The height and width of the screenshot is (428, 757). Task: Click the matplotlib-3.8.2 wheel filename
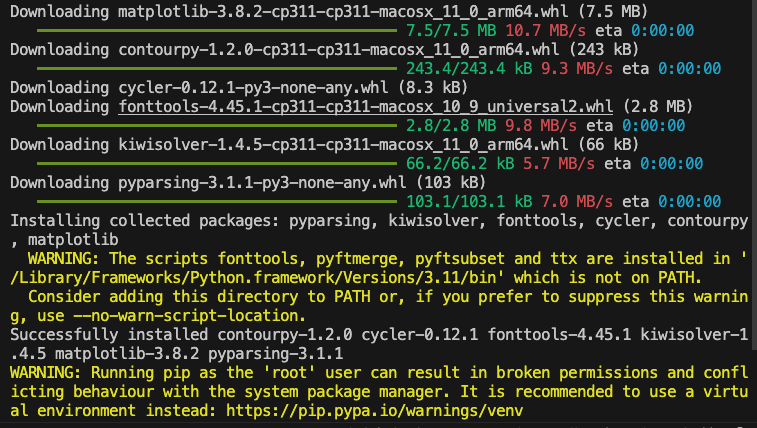click(343, 12)
